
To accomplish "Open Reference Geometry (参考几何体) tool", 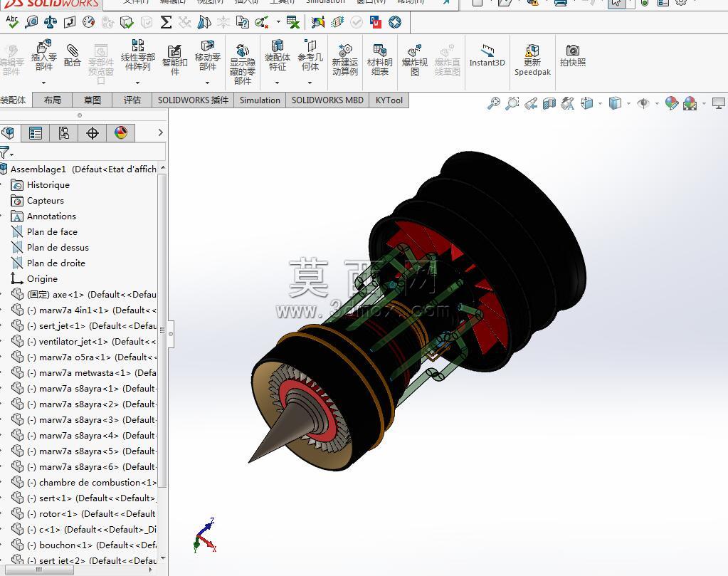I will [310, 56].
